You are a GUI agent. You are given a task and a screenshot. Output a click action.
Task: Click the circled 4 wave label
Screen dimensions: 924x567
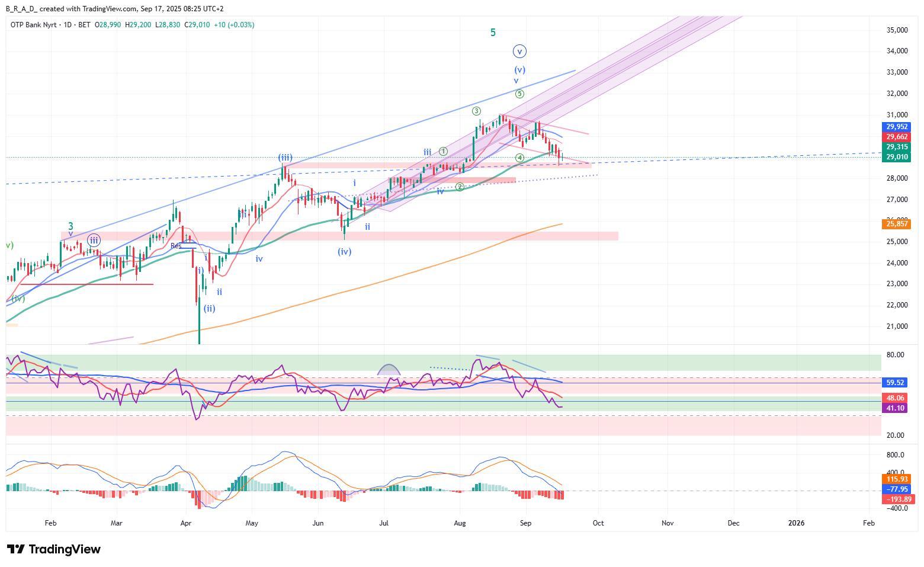(519, 158)
